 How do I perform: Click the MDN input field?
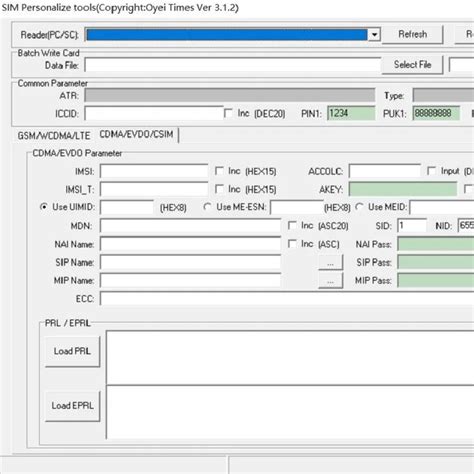[x=191, y=226]
